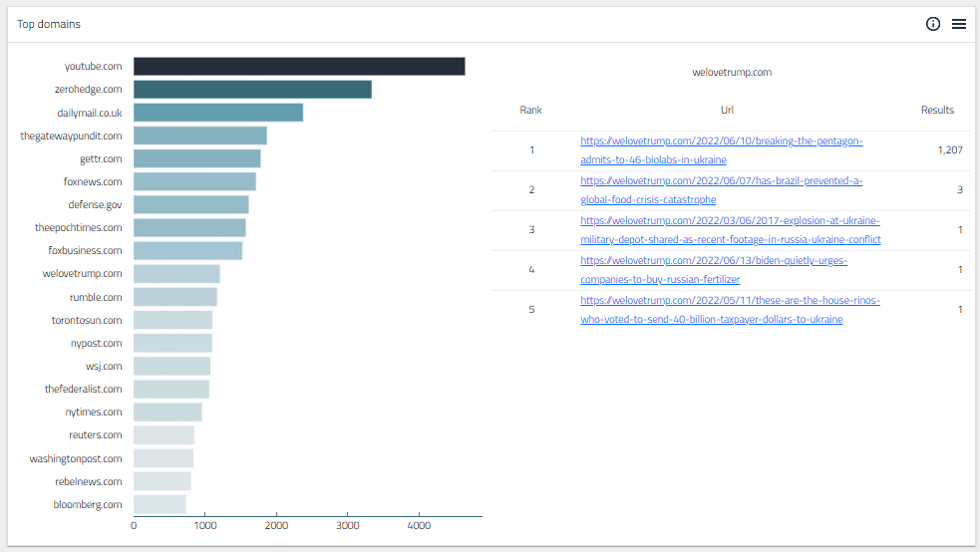Click the 4000 x-axis tick label
The width and height of the screenshot is (980, 552).
419,526
